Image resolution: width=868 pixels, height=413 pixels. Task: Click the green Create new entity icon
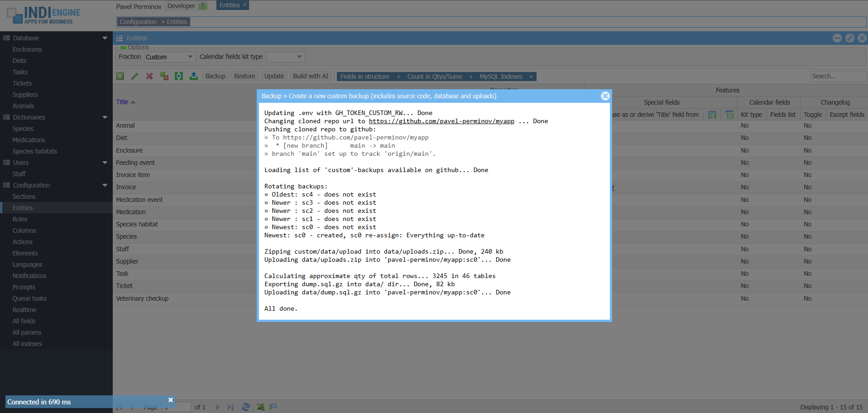coord(120,76)
